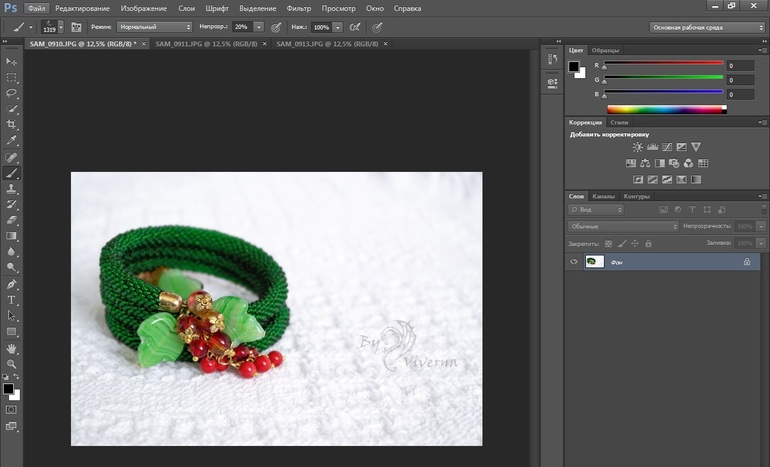
Task: Hide the Фон layer with eye icon
Action: point(574,261)
